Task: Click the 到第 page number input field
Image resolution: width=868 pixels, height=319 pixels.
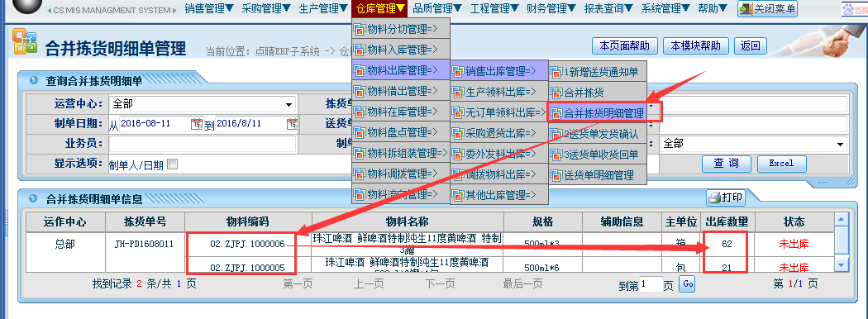Action: 651,284
